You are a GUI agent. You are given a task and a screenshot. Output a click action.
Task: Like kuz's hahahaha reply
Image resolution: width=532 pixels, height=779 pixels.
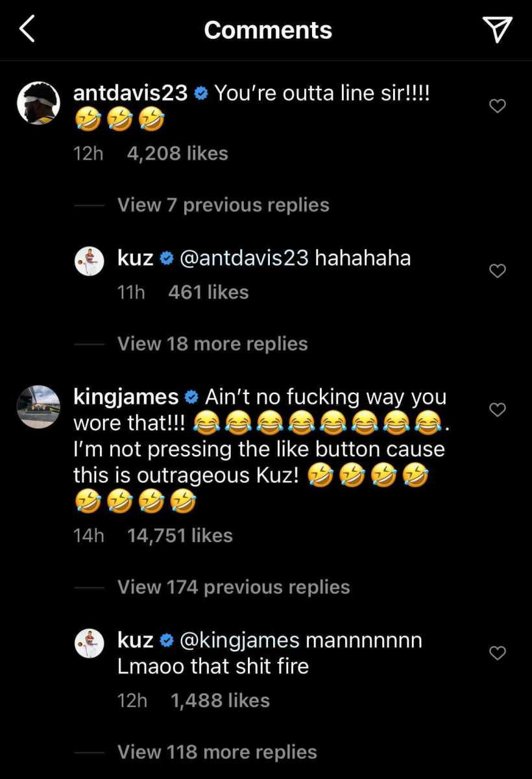497,271
